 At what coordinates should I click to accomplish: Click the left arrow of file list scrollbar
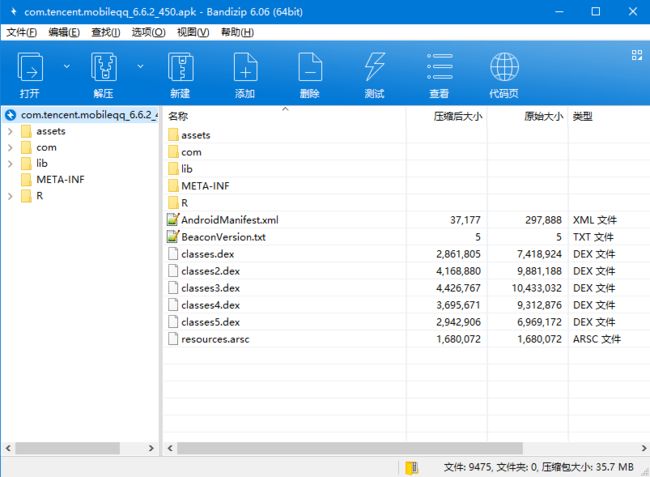pos(170,448)
